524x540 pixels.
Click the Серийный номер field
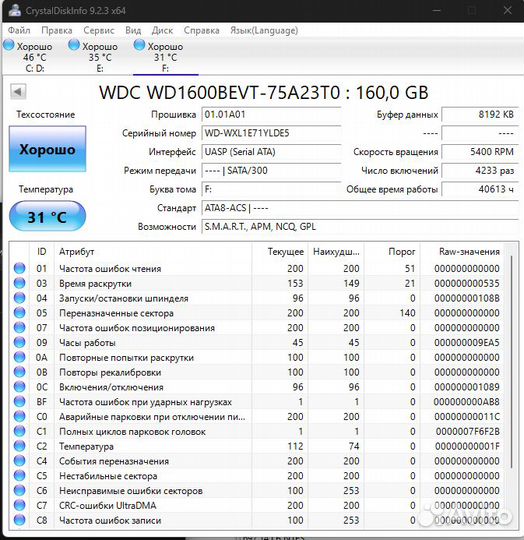click(x=271, y=133)
